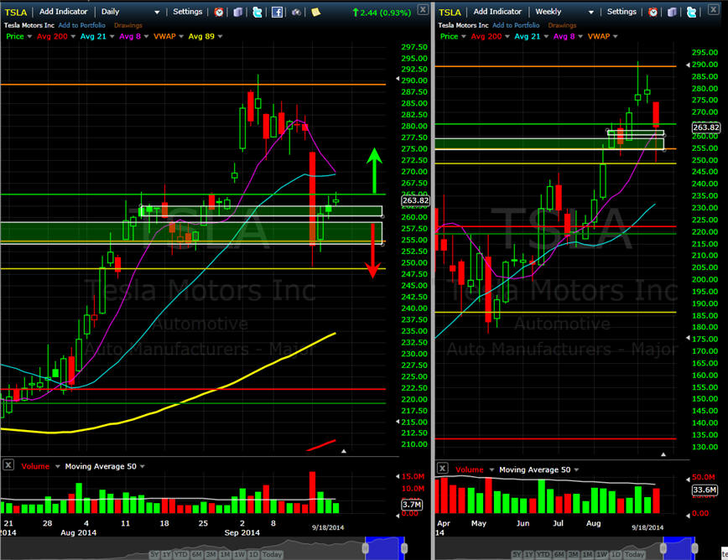Share Weekly chart via Twitter bird icon
This screenshot has width=728, height=560.
click(x=691, y=12)
